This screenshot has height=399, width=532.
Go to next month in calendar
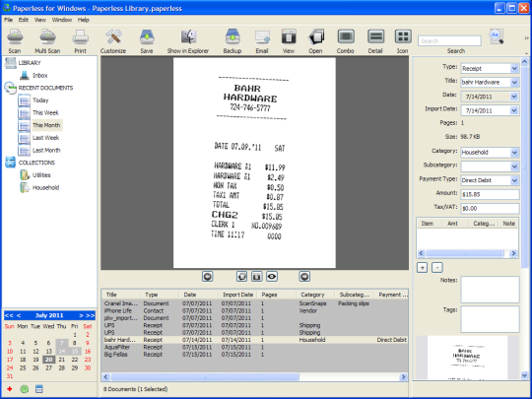click(81, 315)
